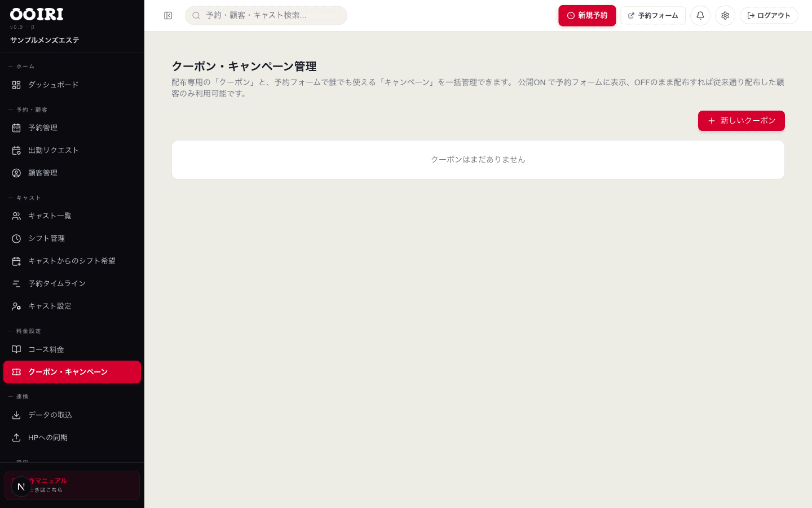Click the upload icon for HPへの同期
The height and width of the screenshot is (508, 812).
pyautogui.click(x=16, y=437)
